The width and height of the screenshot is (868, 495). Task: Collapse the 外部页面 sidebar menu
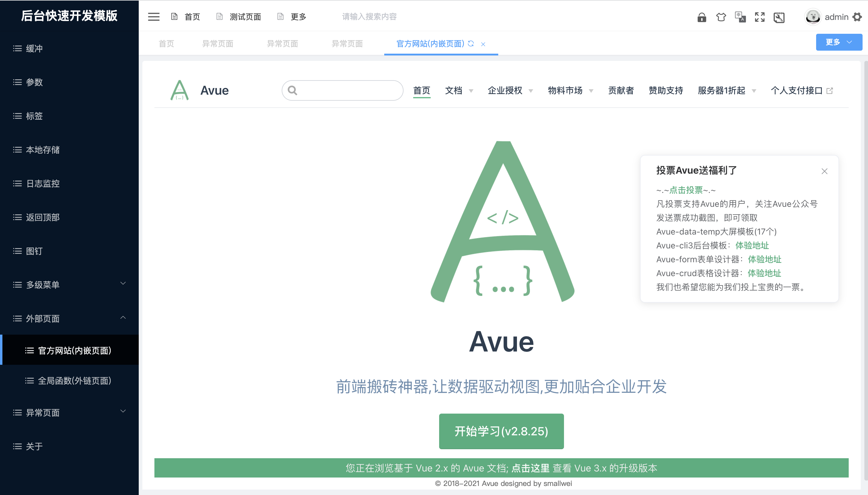69,318
